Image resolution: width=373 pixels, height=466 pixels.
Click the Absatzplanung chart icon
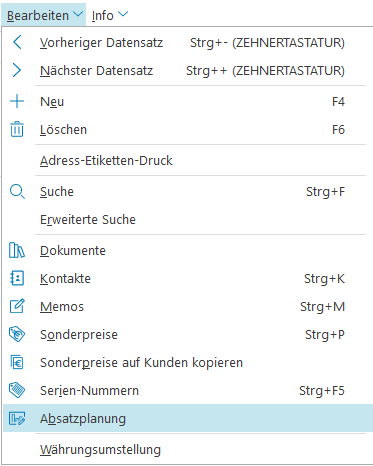17,418
